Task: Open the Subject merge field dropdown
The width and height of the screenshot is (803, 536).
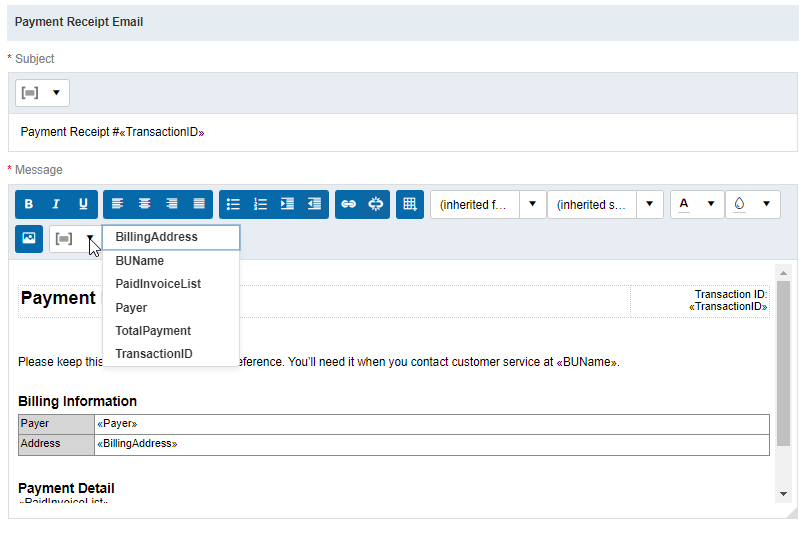Action: [42, 93]
